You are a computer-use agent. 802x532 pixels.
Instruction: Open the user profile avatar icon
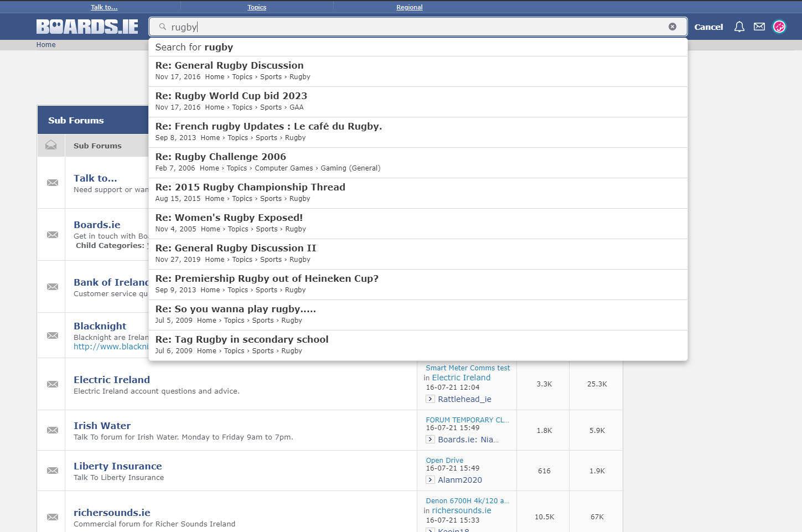[779, 27]
